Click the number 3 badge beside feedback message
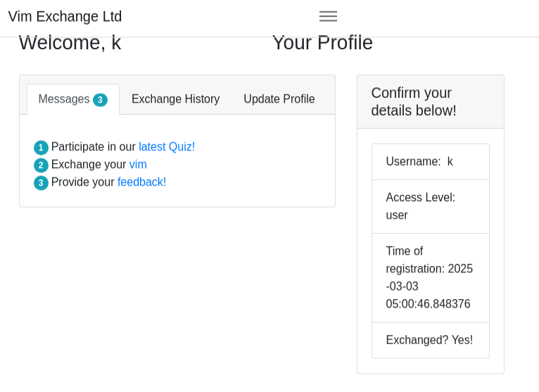 coord(41,183)
